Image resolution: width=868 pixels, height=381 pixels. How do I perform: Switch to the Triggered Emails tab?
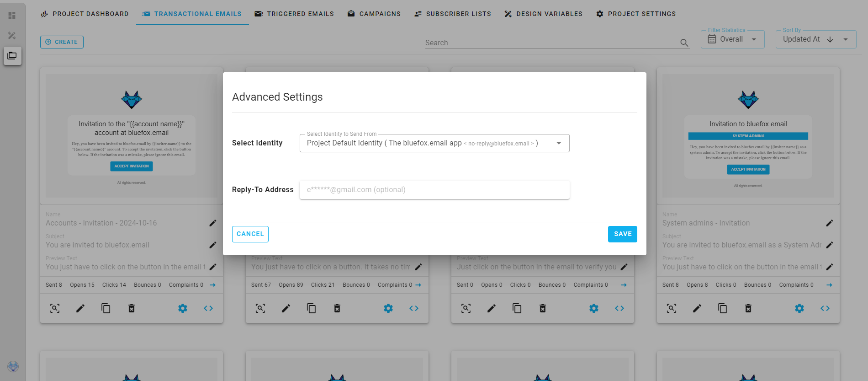pyautogui.click(x=294, y=14)
